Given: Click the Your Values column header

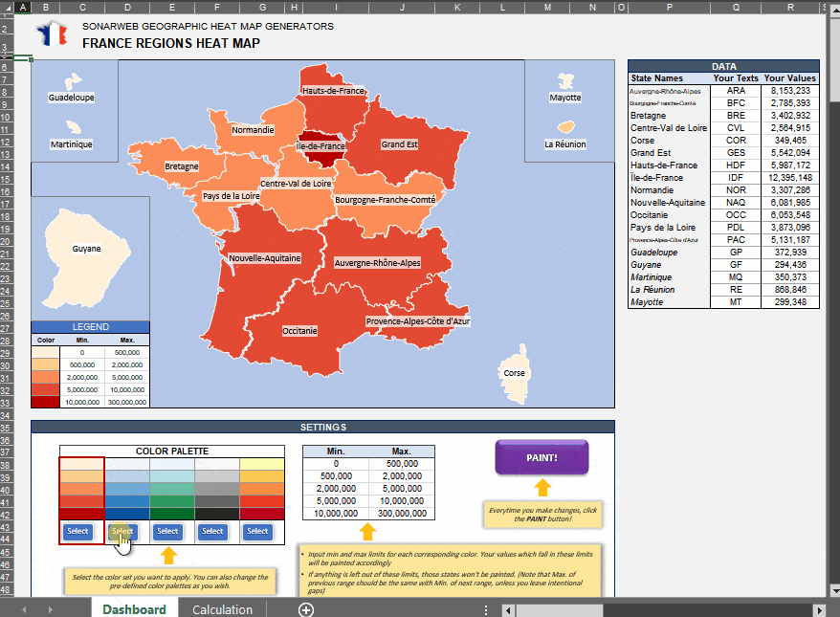Looking at the screenshot, I should pyautogui.click(x=789, y=78).
